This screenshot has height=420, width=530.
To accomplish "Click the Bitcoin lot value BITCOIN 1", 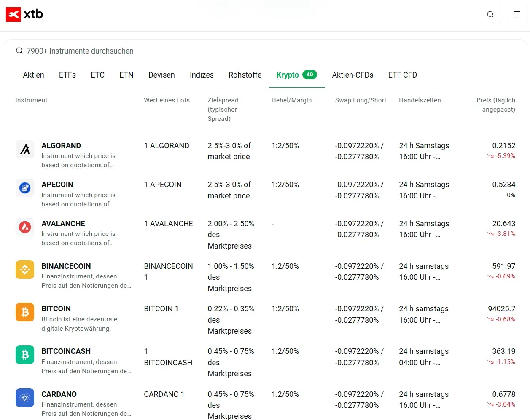I will [x=161, y=309].
